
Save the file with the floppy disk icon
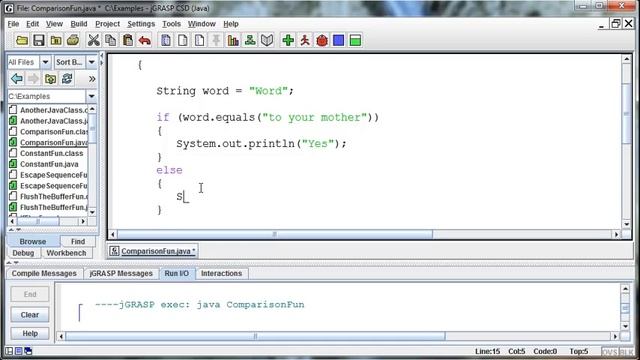(39, 40)
